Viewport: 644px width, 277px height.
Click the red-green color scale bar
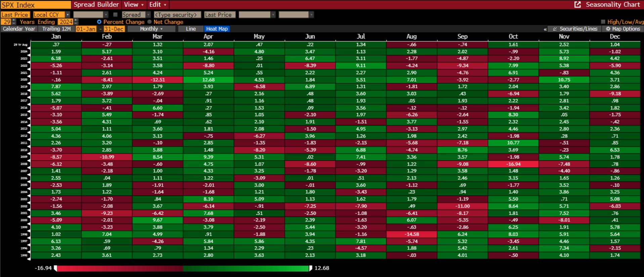tap(183, 268)
